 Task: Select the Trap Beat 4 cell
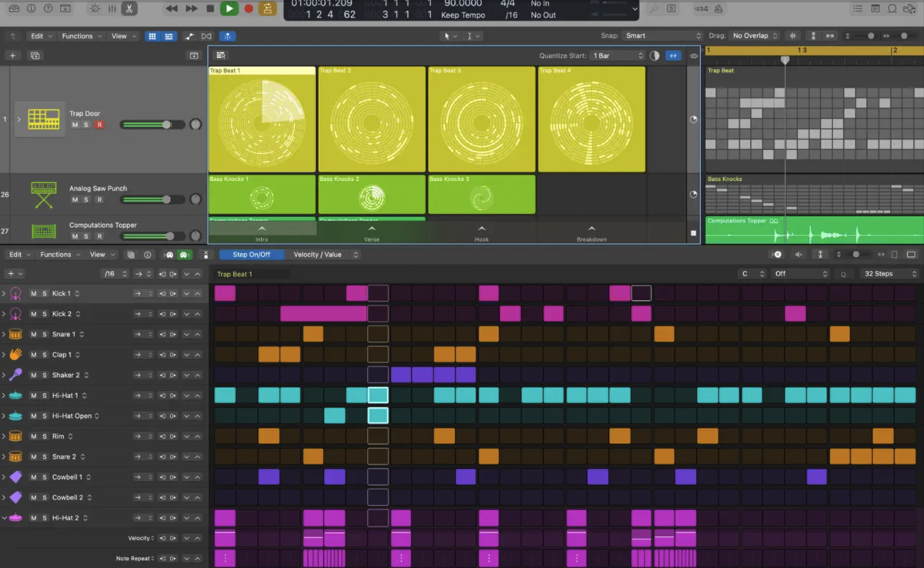click(x=591, y=119)
